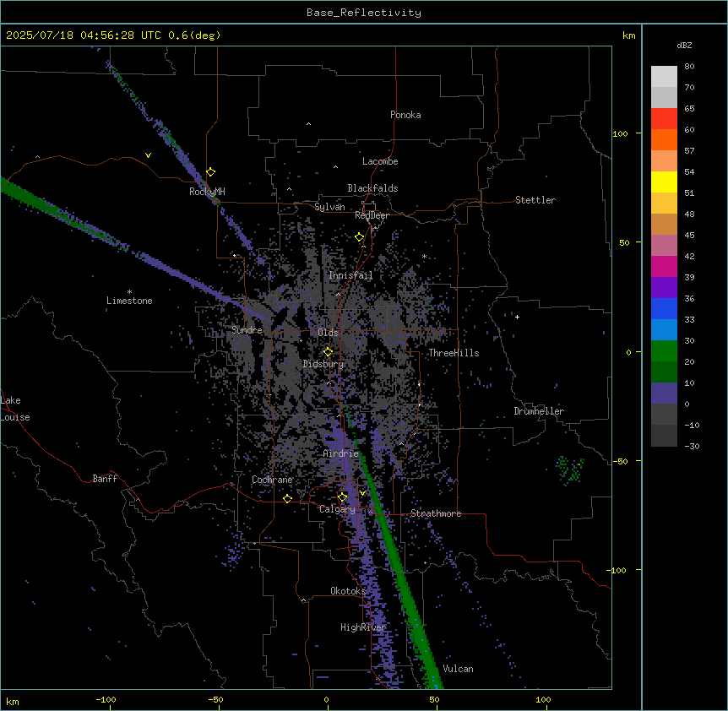
Task: Select the slate 0-10 dBZ legend swatch
Action: (664, 393)
